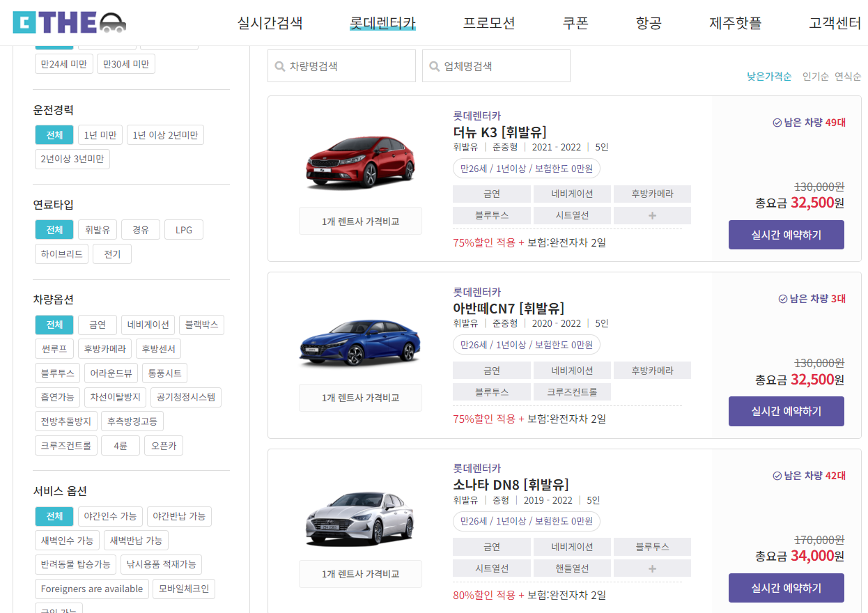Open 프로모션 menu

pos(489,22)
